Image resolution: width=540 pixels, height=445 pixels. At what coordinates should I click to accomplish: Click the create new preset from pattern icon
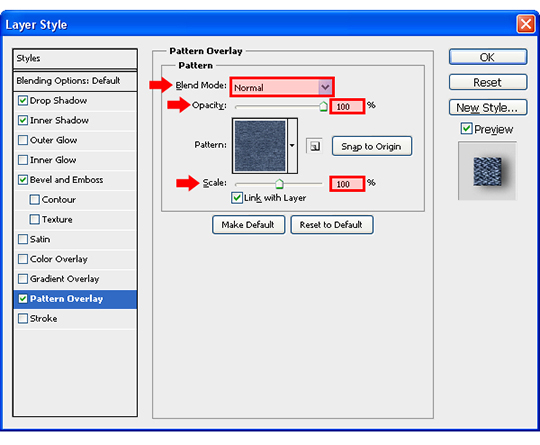point(314,146)
